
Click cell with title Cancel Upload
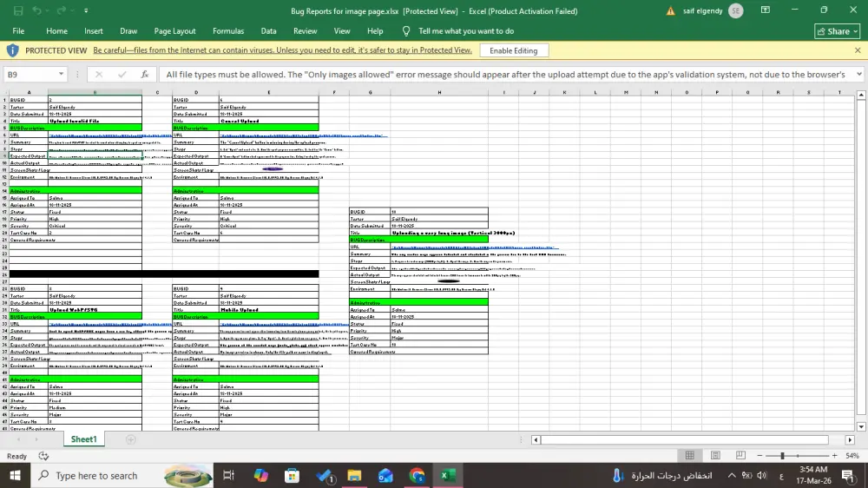[x=269, y=121]
